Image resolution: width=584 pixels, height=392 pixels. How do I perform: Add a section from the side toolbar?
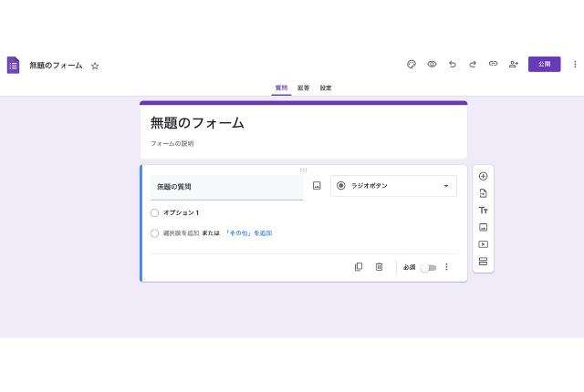[x=483, y=262]
